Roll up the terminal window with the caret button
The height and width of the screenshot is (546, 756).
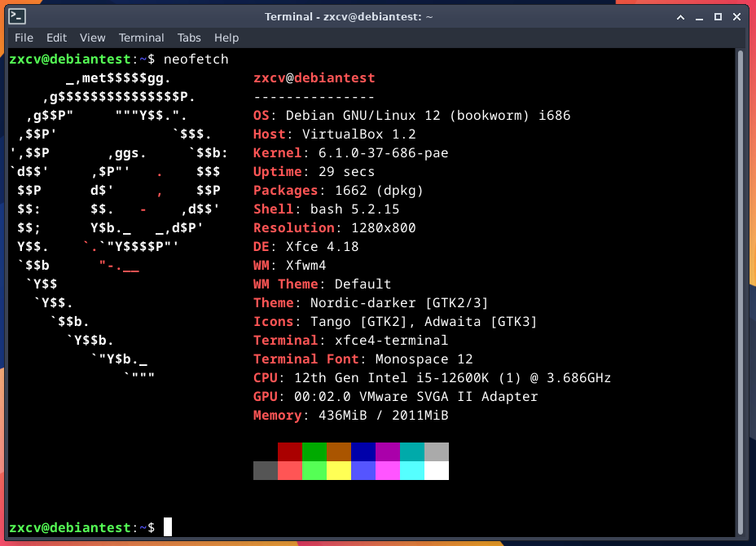click(680, 17)
